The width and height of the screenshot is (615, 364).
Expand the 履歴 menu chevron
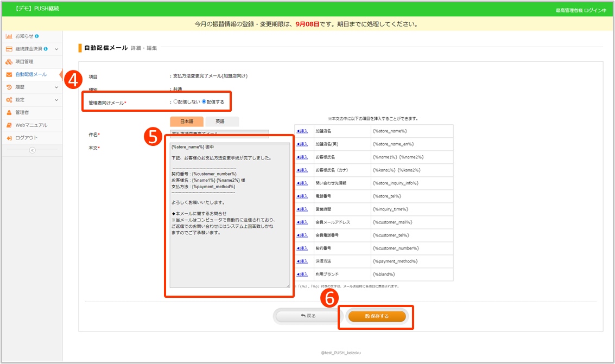click(x=56, y=87)
